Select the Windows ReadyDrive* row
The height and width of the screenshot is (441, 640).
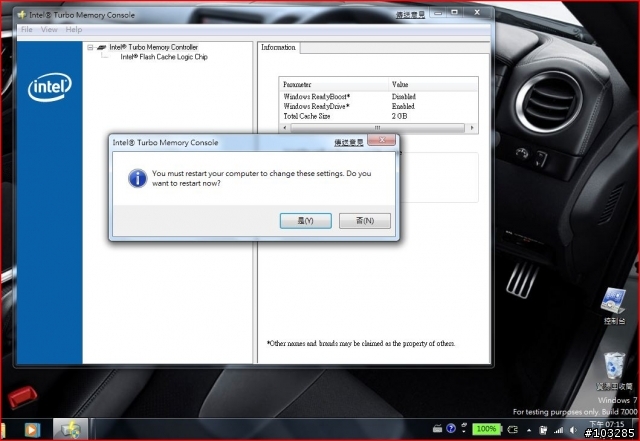(x=378, y=106)
